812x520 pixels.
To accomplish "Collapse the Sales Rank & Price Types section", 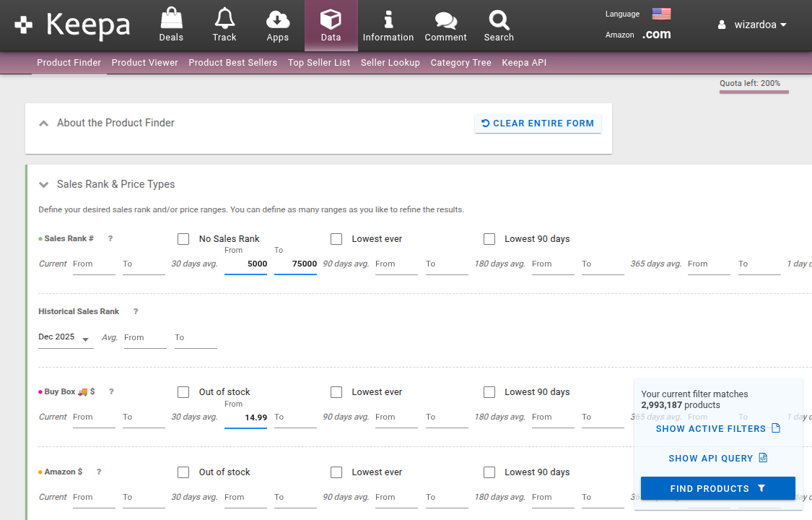I will click(x=43, y=184).
